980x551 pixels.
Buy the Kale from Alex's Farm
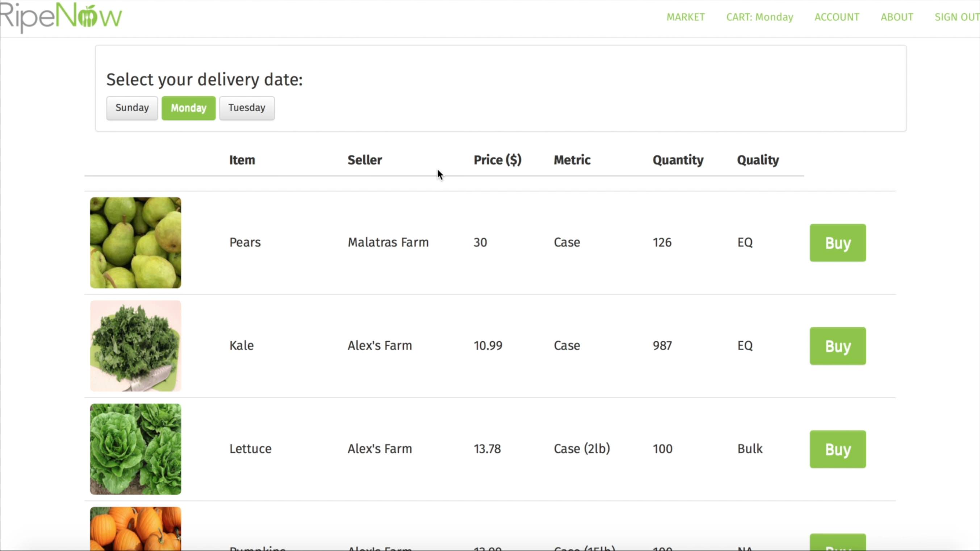click(x=837, y=346)
